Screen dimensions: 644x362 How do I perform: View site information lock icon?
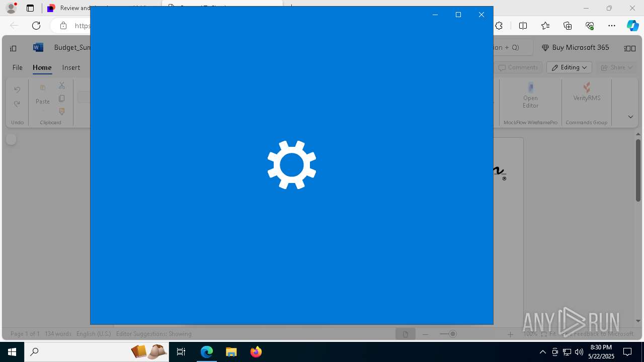pyautogui.click(x=63, y=26)
